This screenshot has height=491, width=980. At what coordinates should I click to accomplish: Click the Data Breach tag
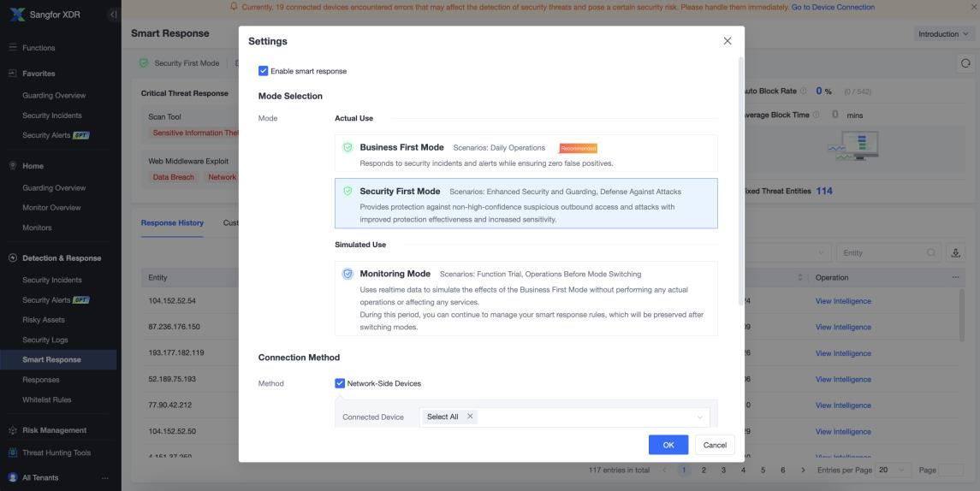click(174, 177)
